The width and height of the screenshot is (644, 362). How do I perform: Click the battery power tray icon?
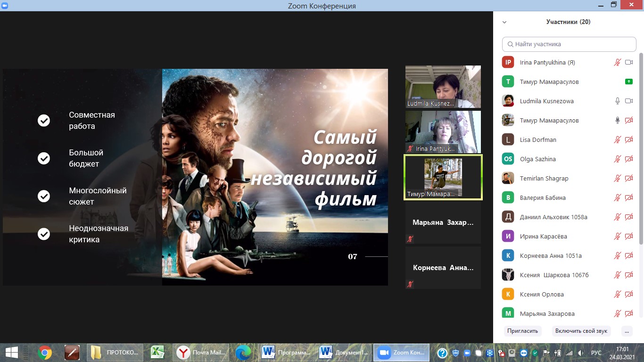(558, 353)
